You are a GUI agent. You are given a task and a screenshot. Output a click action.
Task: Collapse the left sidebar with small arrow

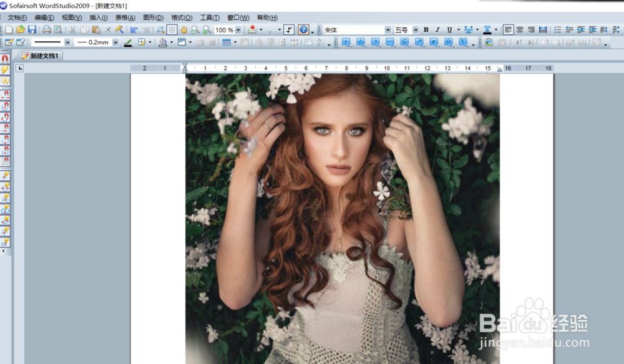[4, 251]
